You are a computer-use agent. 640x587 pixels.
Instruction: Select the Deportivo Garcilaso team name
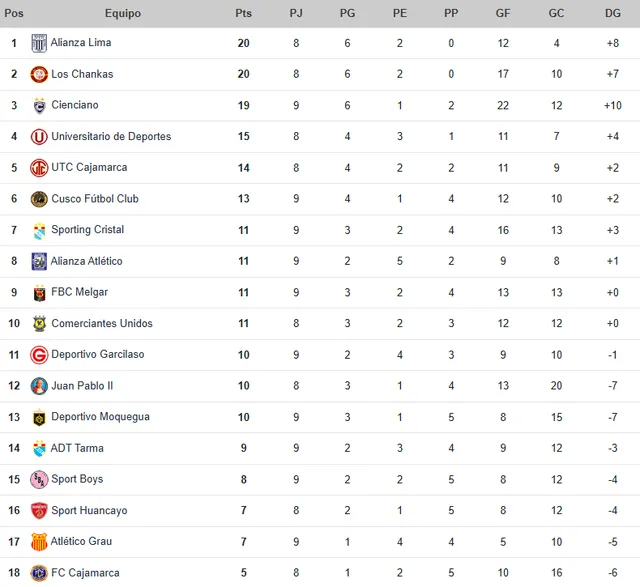tap(98, 355)
